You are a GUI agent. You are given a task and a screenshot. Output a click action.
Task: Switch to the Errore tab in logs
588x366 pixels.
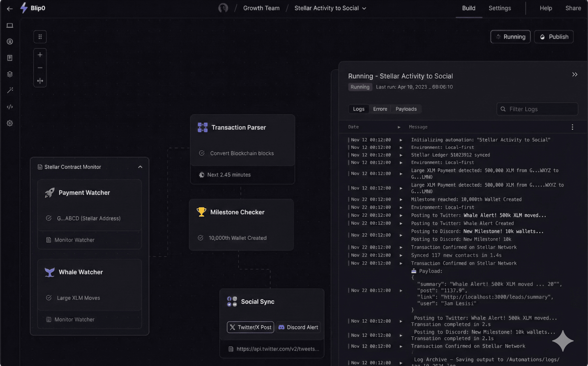pos(380,109)
